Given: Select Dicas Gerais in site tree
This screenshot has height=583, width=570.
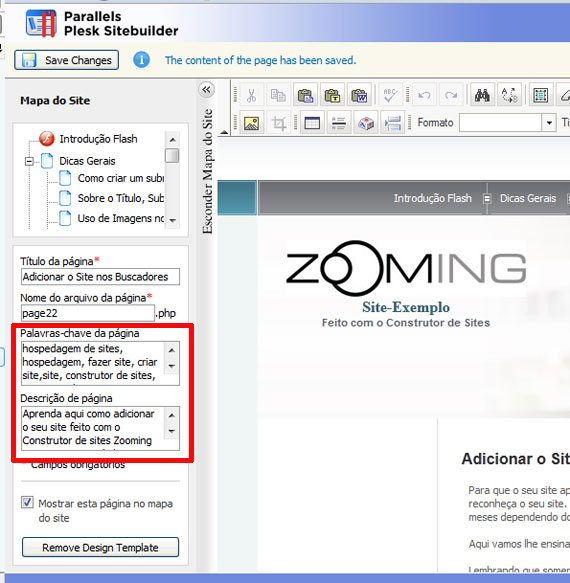Looking at the screenshot, I should [x=87, y=161].
